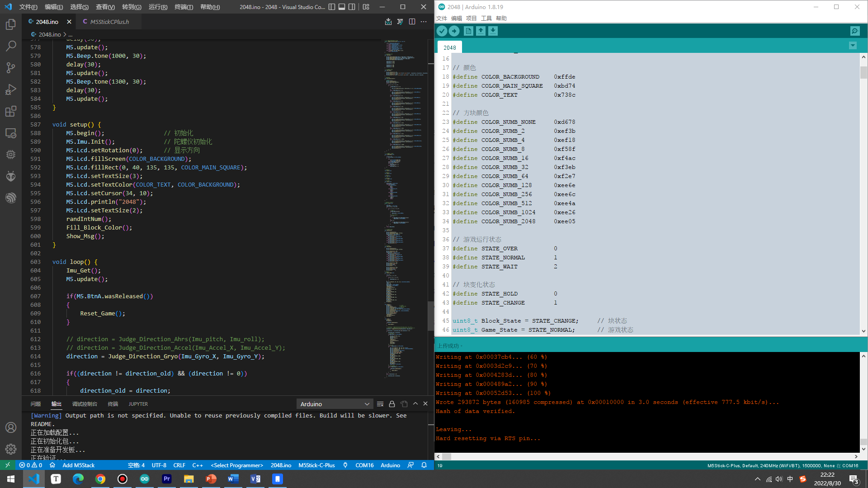This screenshot has width=868, height=488.
Task: Expand the Arduino tab menu arrow
Action: 853,46
